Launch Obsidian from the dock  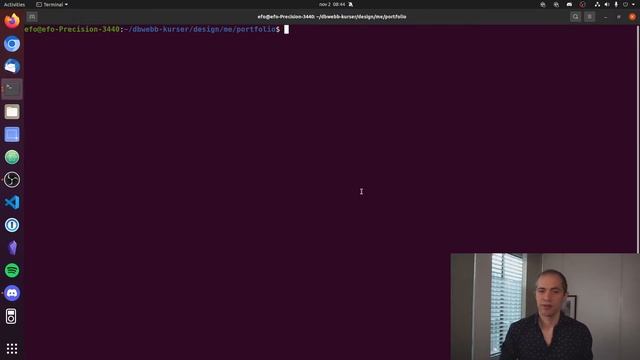click(12, 248)
